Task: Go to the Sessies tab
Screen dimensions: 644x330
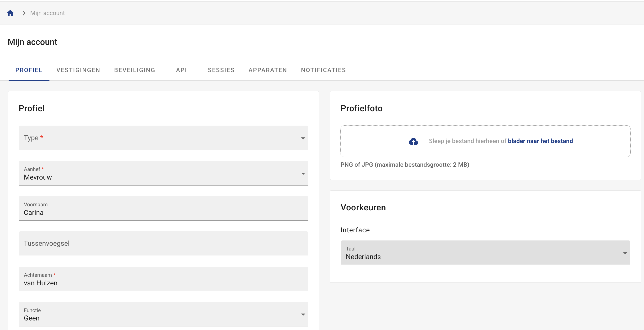Action: pos(221,70)
